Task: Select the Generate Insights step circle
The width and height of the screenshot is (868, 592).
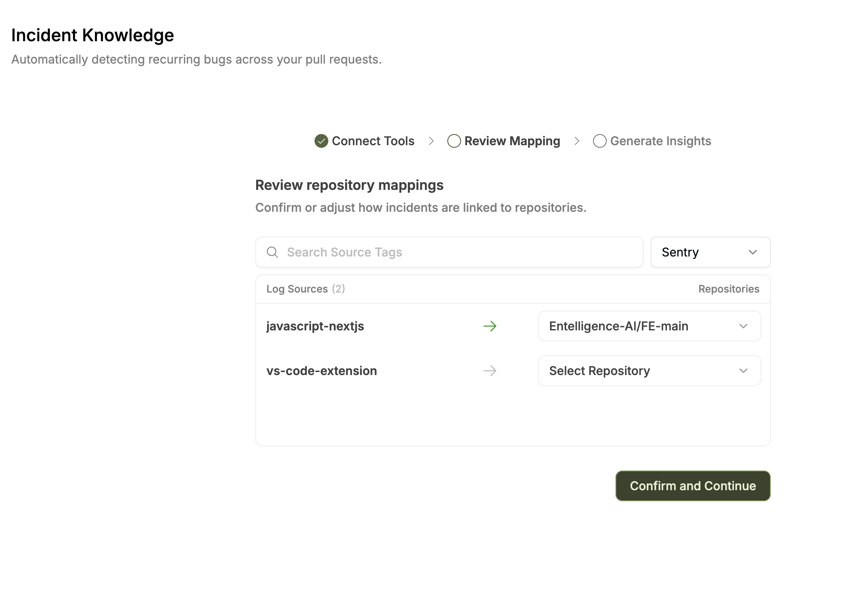Action: [x=599, y=141]
